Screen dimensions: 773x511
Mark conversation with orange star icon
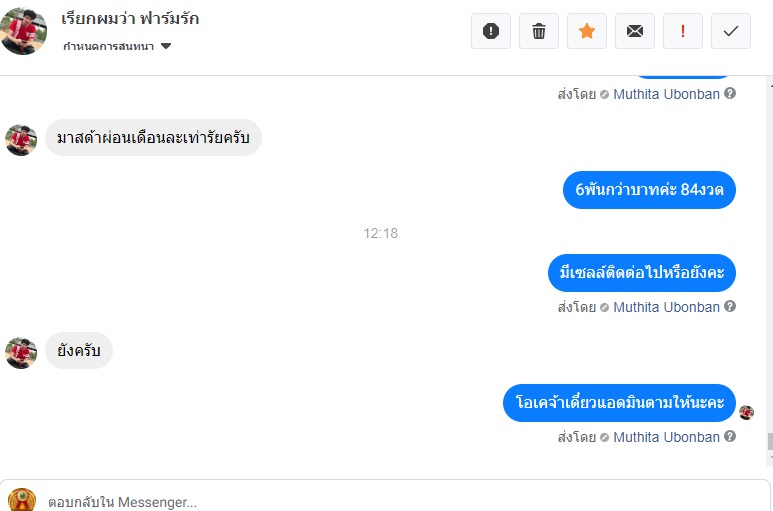[x=587, y=32]
